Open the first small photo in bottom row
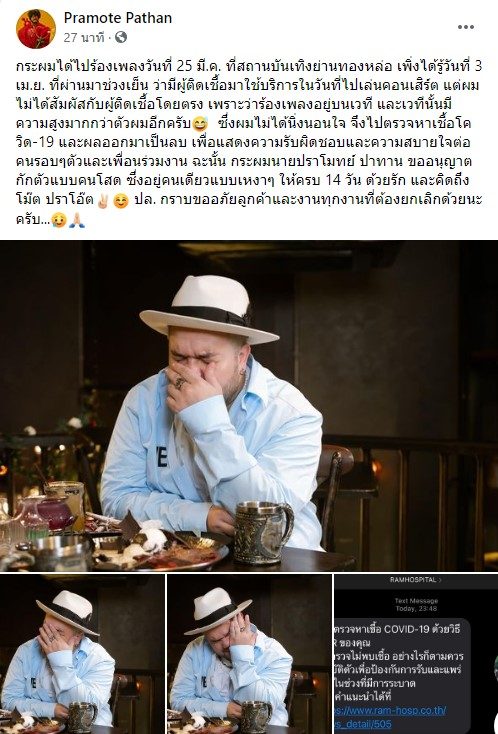 [x=82, y=654]
